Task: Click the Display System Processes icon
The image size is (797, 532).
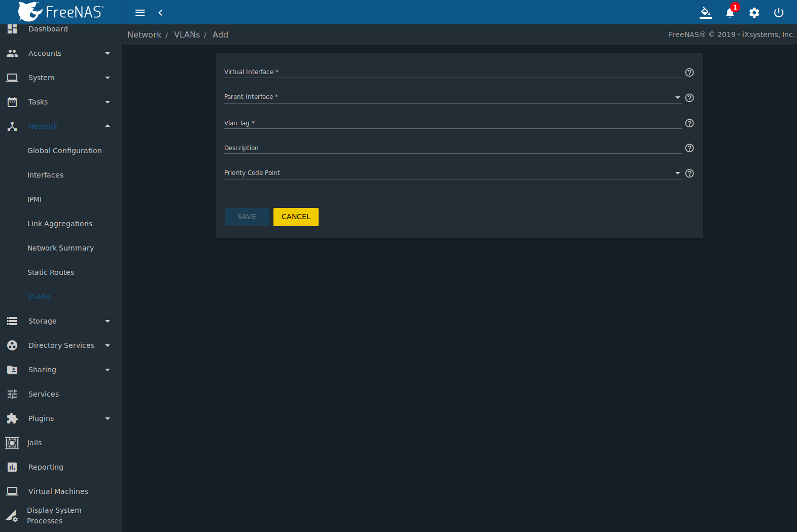Action: click(x=12, y=516)
